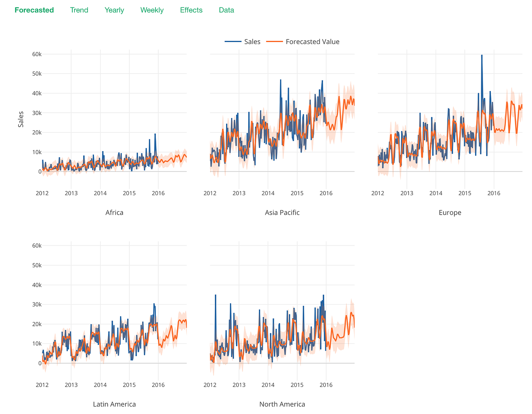The width and height of the screenshot is (532, 414).
Task: Click the Europe subplot title
Action: (450, 212)
